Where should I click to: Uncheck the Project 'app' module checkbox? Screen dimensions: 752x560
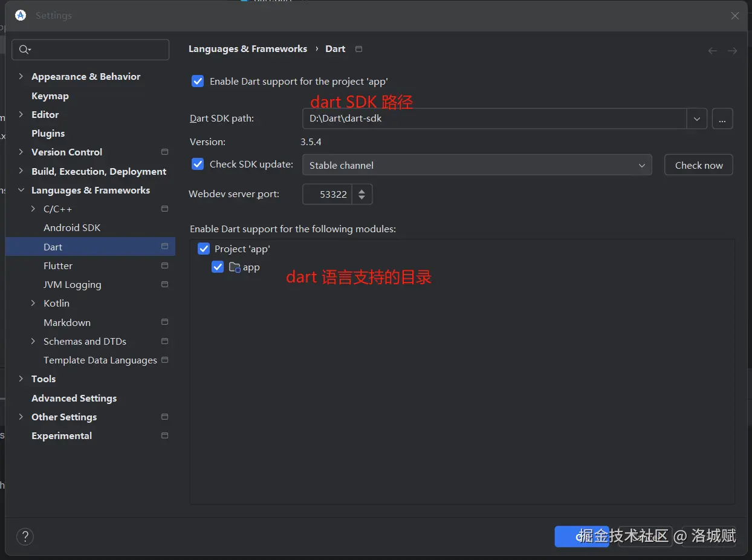pyautogui.click(x=204, y=249)
